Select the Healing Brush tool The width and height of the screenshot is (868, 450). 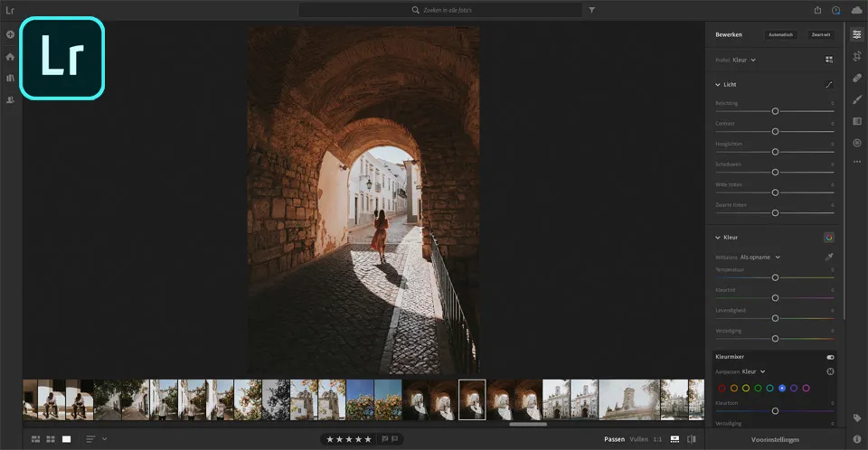click(857, 78)
